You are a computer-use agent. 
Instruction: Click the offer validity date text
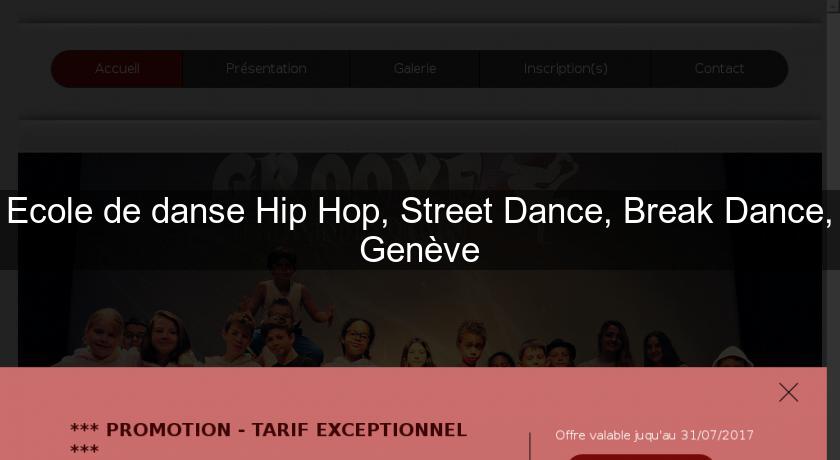tap(654, 435)
